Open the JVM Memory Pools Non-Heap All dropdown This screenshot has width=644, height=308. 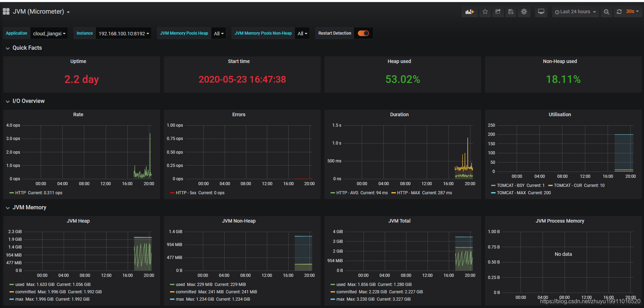(x=302, y=33)
